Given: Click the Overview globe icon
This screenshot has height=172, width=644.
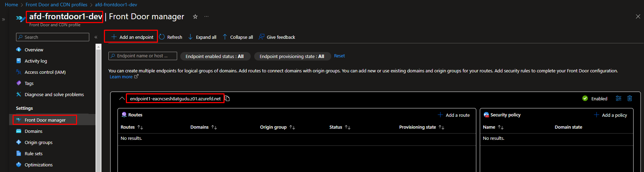Looking at the screenshot, I should coord(19,50).
